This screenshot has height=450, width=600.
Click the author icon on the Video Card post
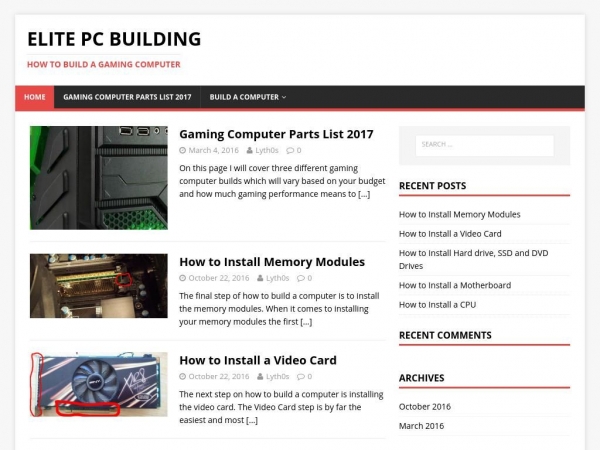pyautogui.click(x=260, y=377)
